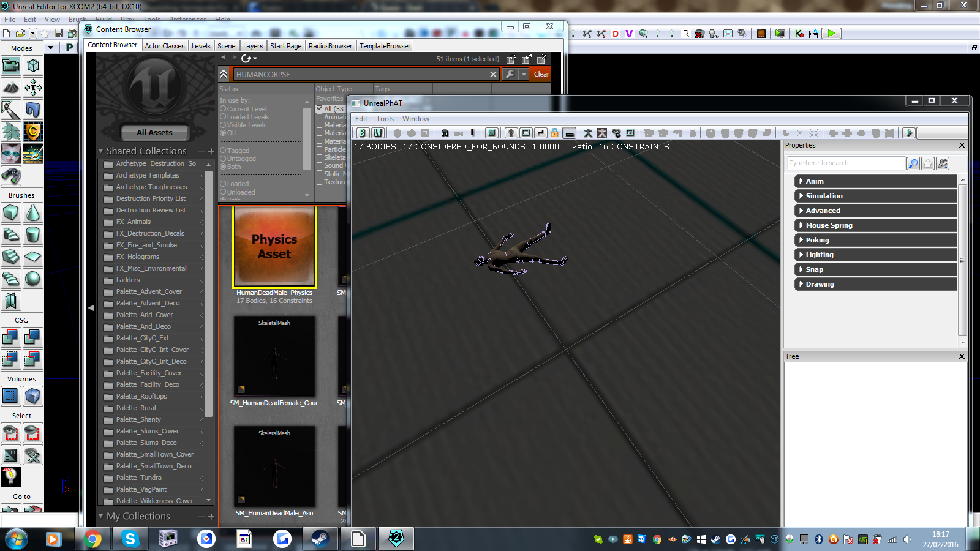Screen dimensions: 980x551
Task: Add a Sphere brush
Action: 33,279
